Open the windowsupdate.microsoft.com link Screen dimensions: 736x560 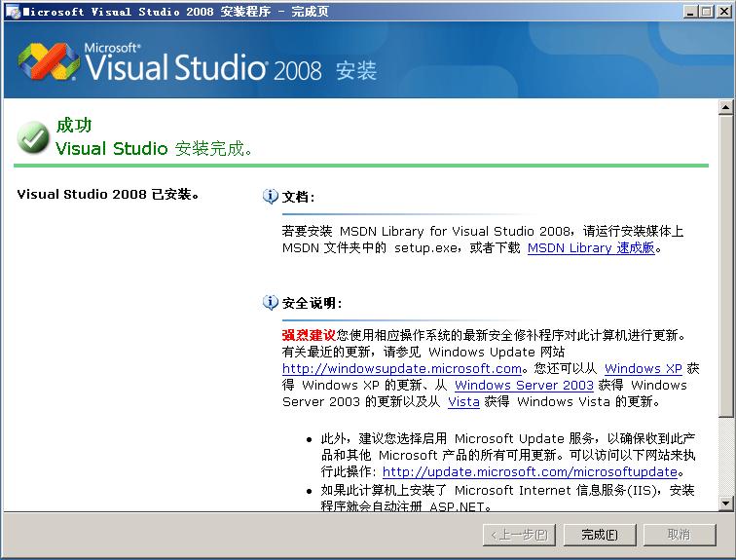[402, 368]
